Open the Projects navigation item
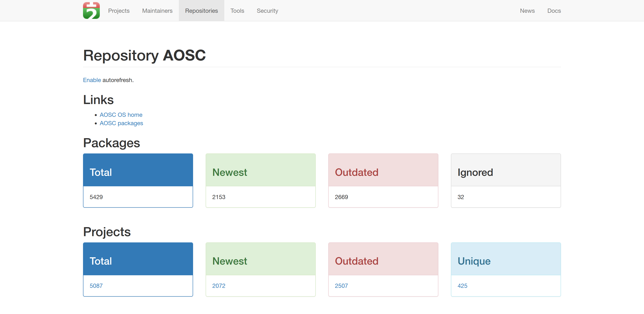 (x=119, y=10)
